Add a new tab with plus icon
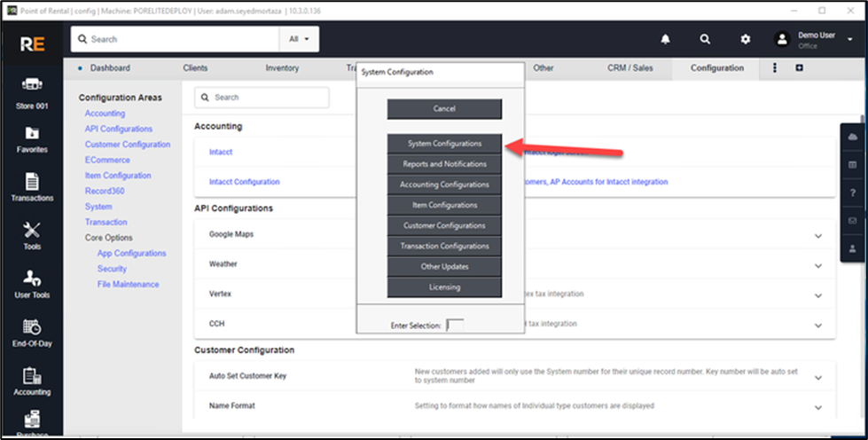 click(x=799, y=68)
